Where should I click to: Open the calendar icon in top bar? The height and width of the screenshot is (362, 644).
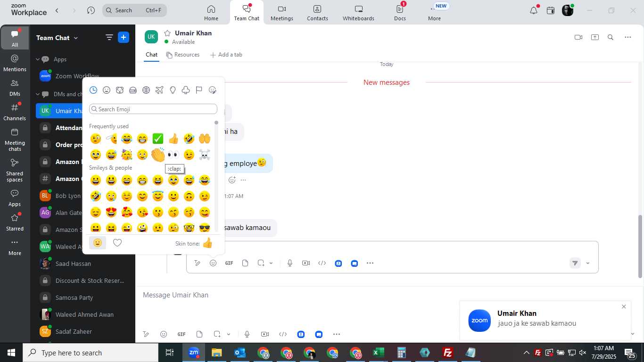pyautogui.click(x=551, y=10)
